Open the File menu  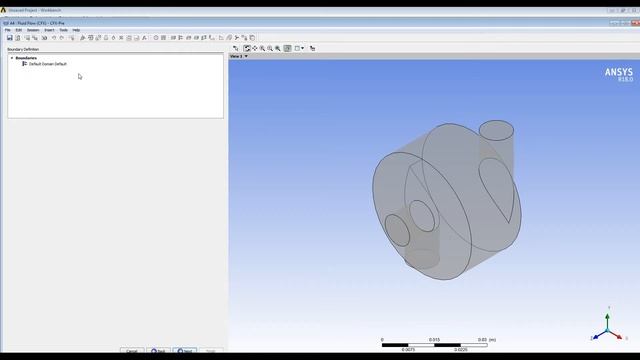[x=7, y=30]
